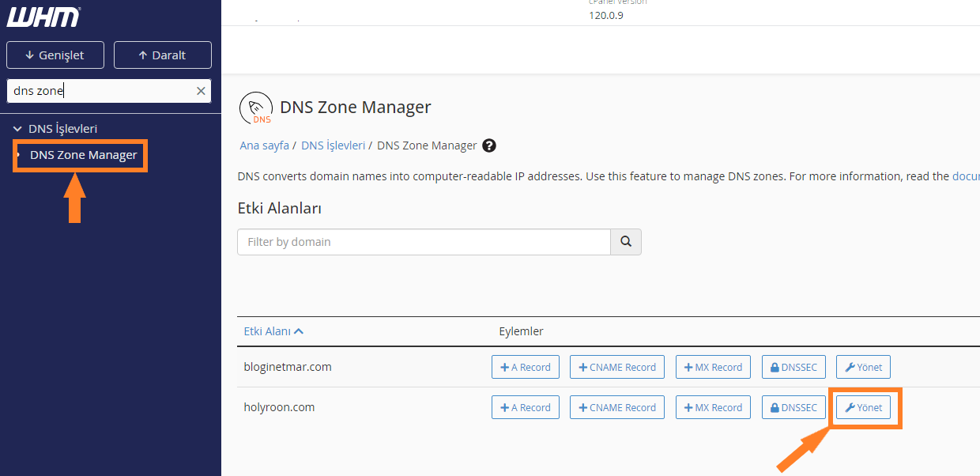980x476 pixels.
Task: Click the WHM logo
Action: (x=43, y=17)
